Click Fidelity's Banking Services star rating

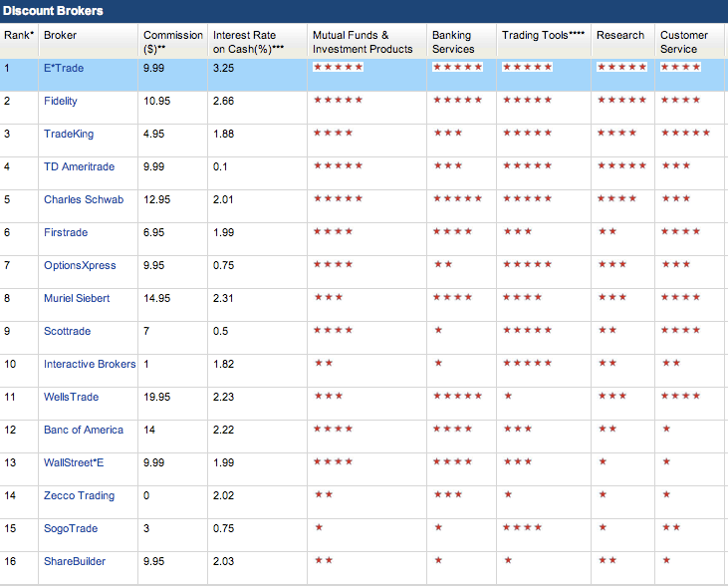coord(457,100)
